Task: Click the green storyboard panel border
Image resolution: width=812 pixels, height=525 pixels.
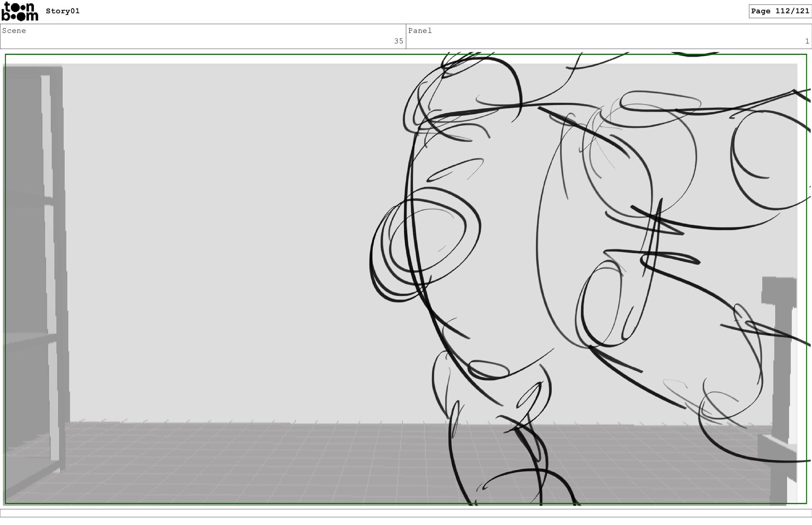Action: pos(211,55)
